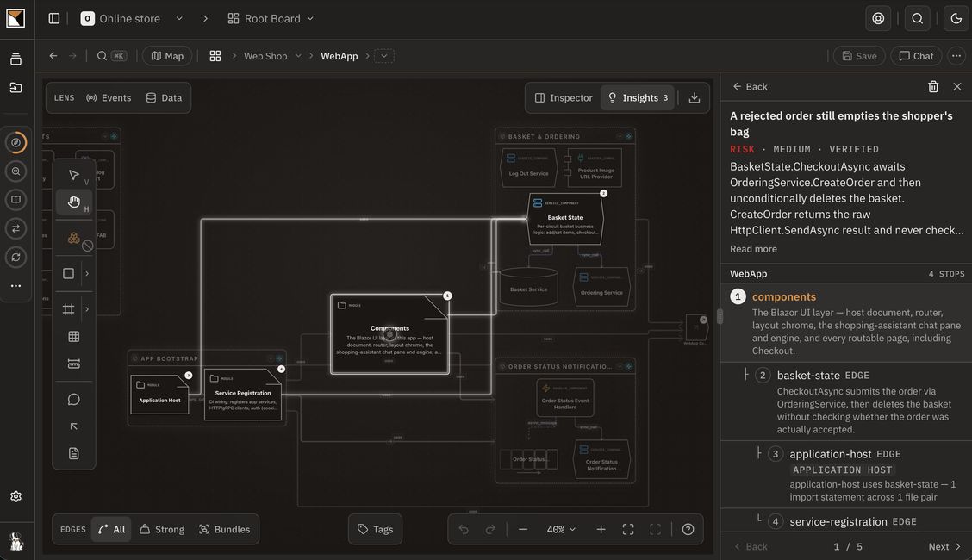Viewport: 972px width, 560px height.
Task: Toggle the Data lens
Action: tap(164, 98)
